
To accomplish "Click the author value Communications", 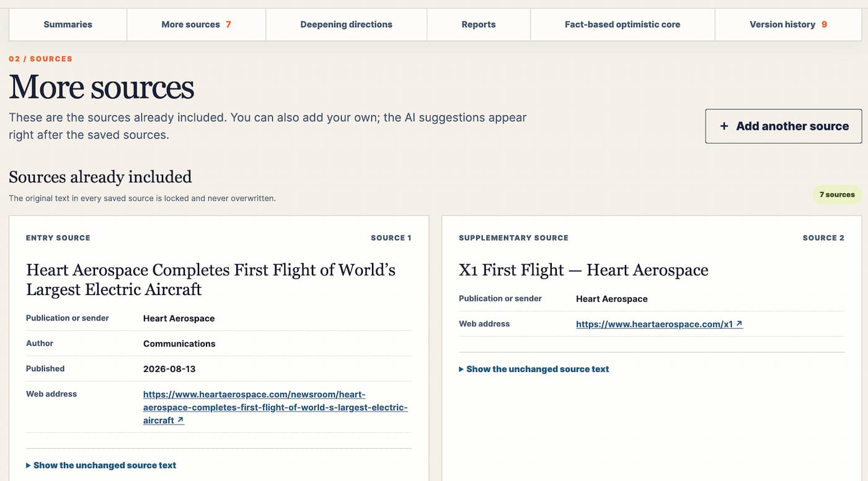I will click(179, 343).
